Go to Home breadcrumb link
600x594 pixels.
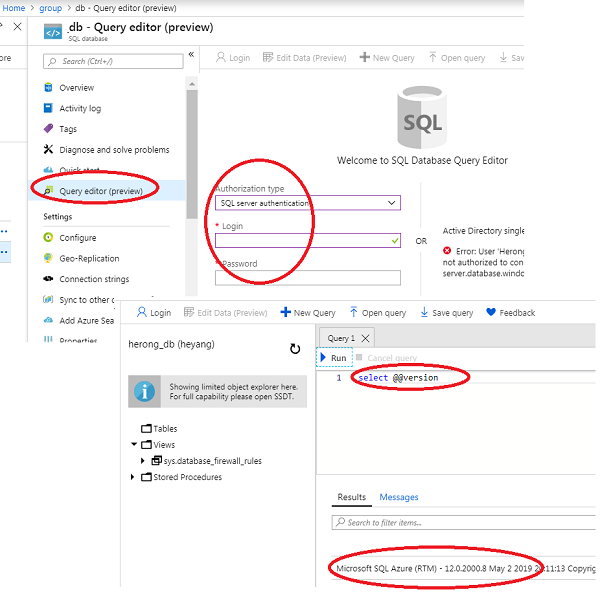pyautogui.click(x=14, y=8)
